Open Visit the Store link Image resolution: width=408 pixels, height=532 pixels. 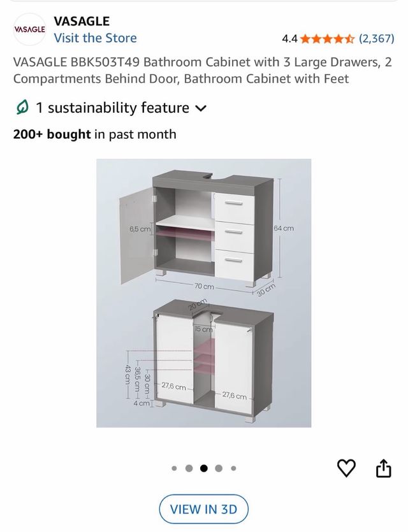click(x=94, y=38)
